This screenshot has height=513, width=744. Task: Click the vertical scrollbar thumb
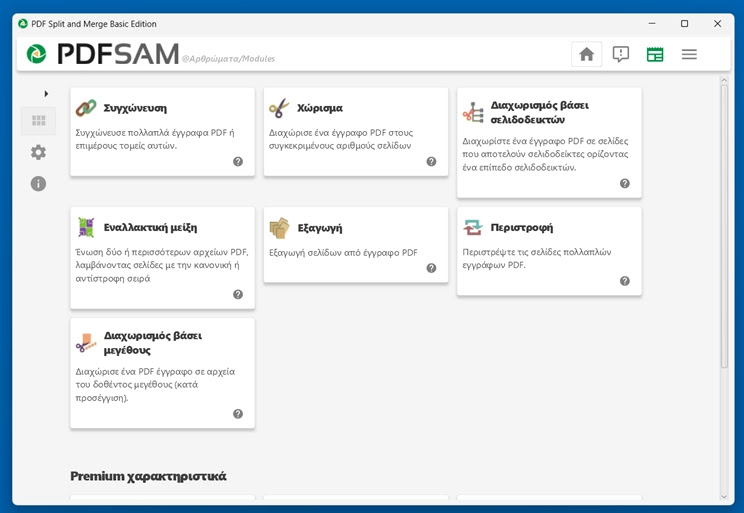tap(724, 225)
